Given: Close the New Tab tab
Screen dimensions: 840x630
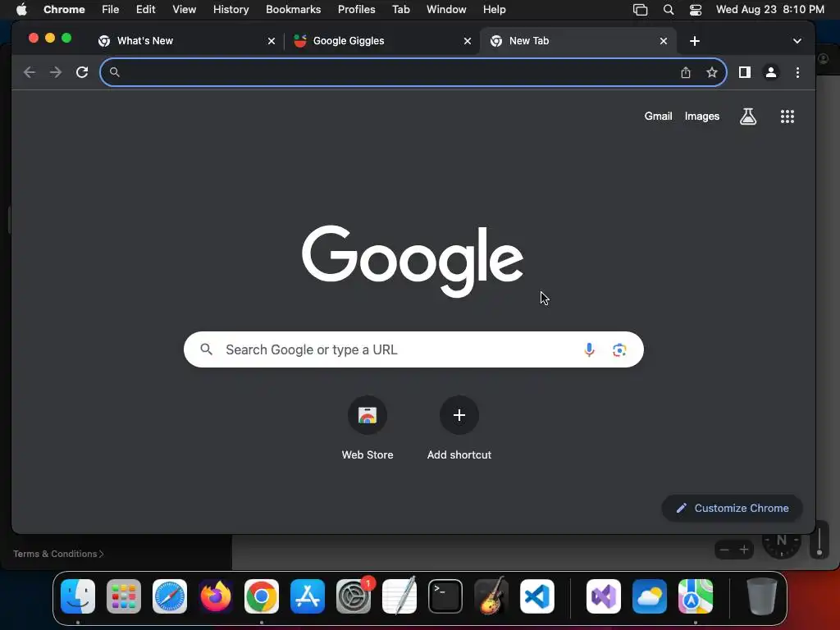Looking at the screenshot, I should (x=663, y=41).
